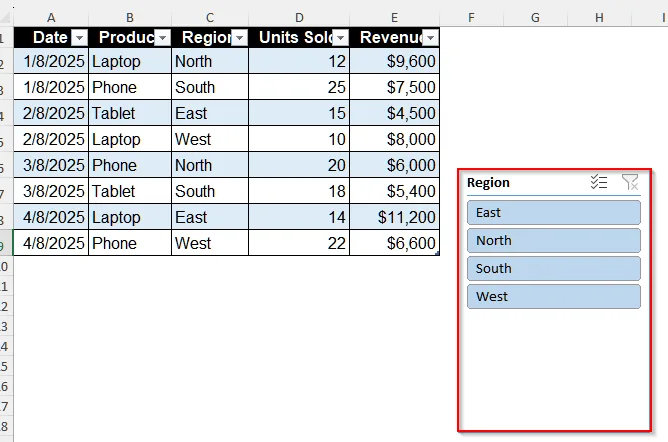This screenshot has width=668, height=442.
Task: Open the Product column filter dropdown
Action: 162,38
